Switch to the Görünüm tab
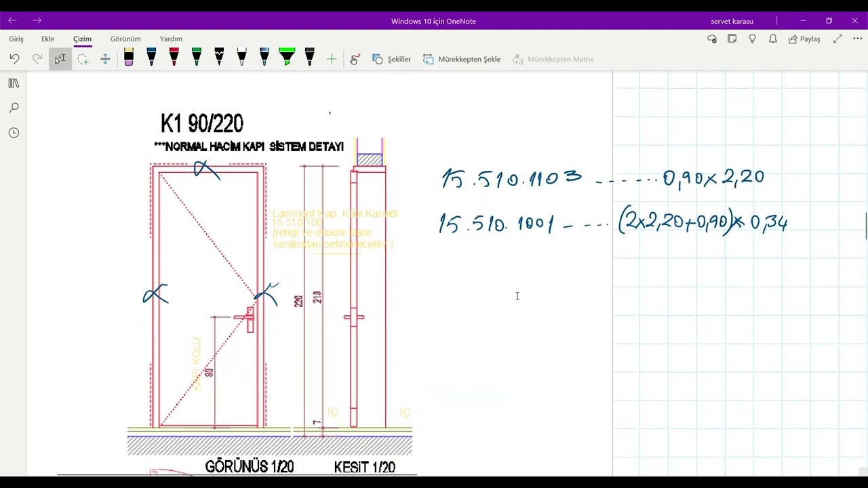This screenshot has height=488, width=868. coord(125,39)
